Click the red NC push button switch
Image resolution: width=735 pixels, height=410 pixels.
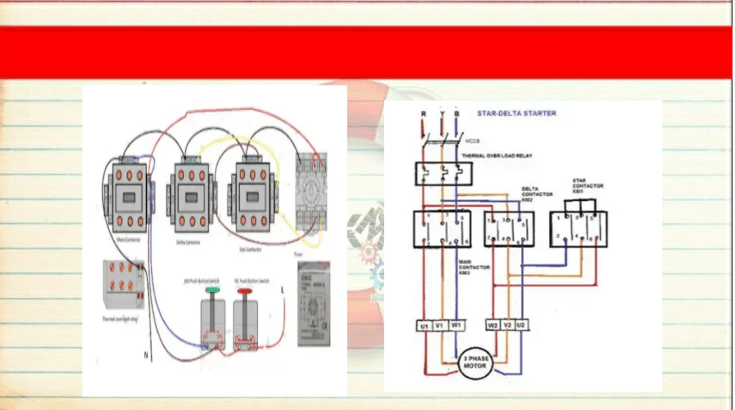point(245,319)
